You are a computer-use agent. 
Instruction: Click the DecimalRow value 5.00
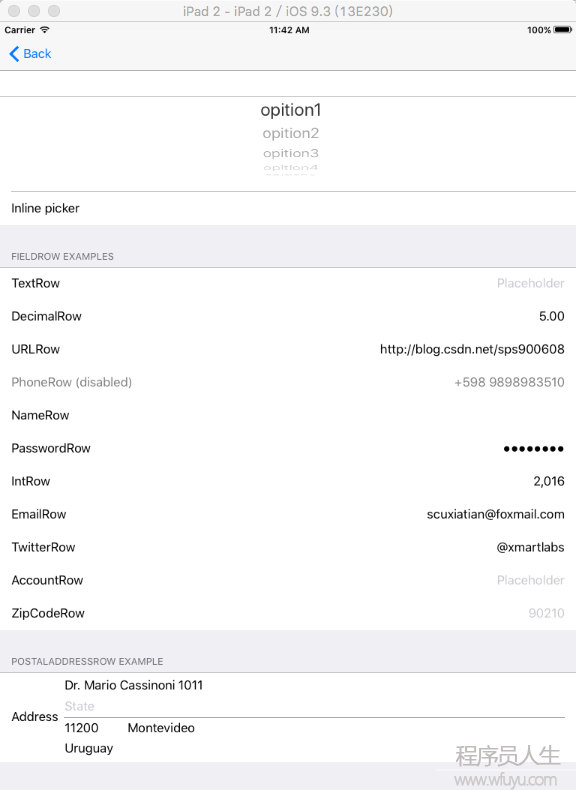(x=551, y=316)
